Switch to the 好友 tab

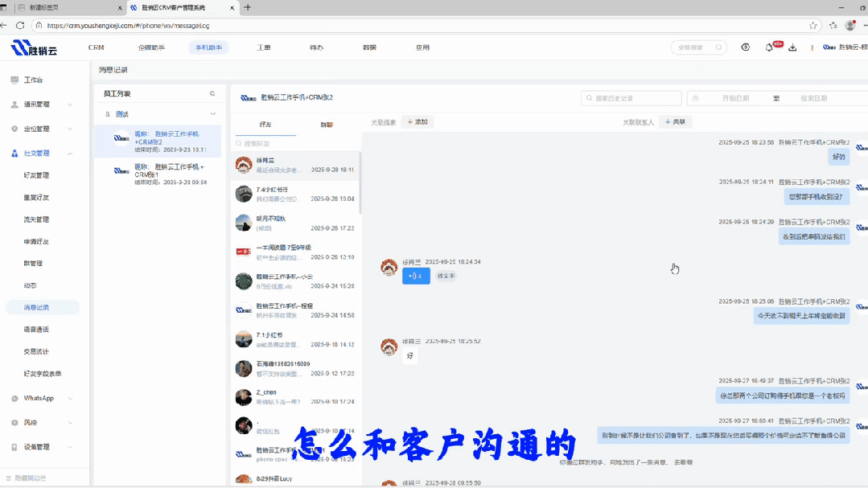[265, 125]
